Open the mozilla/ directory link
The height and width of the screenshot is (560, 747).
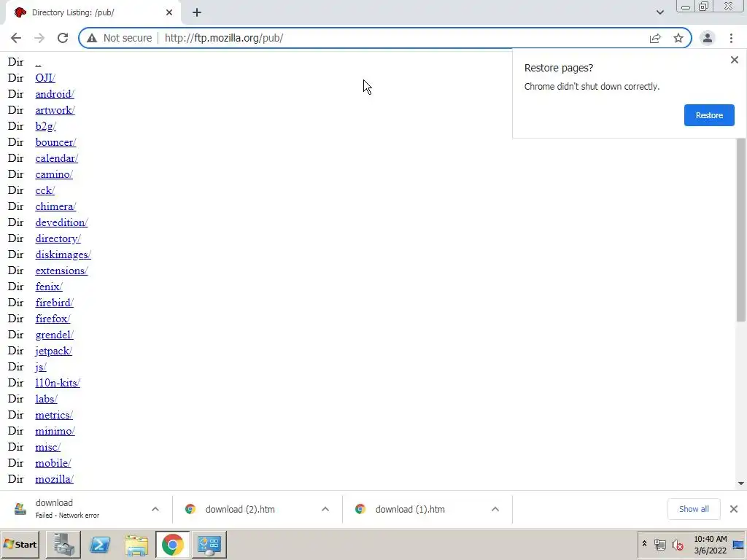pos(54,479)
